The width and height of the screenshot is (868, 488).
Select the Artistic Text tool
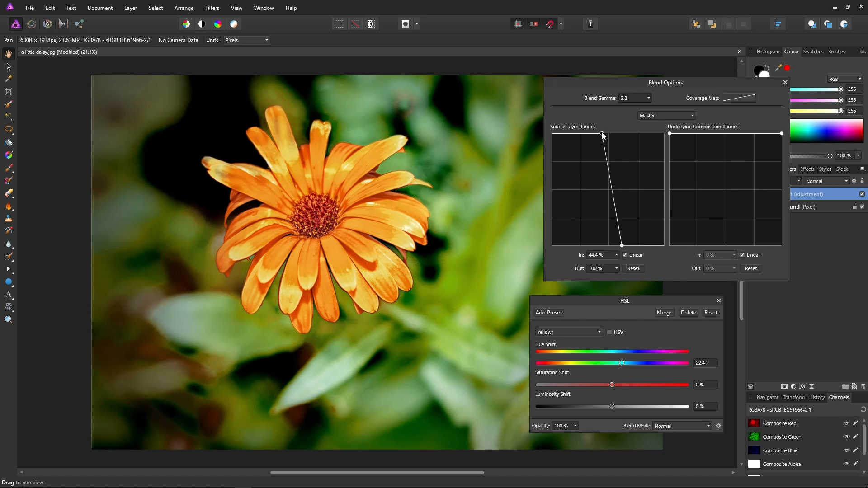[9, 295]
